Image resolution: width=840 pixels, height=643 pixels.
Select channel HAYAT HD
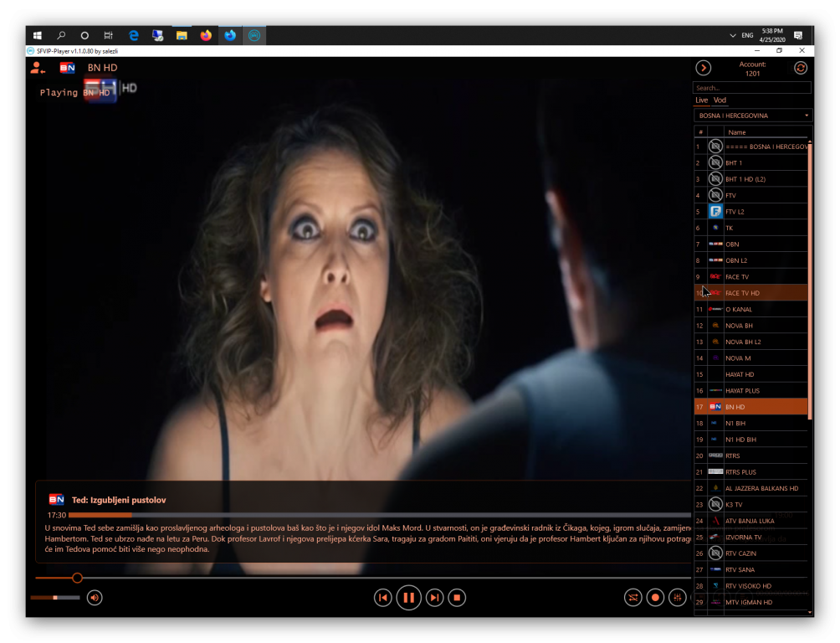coord(750,374)
